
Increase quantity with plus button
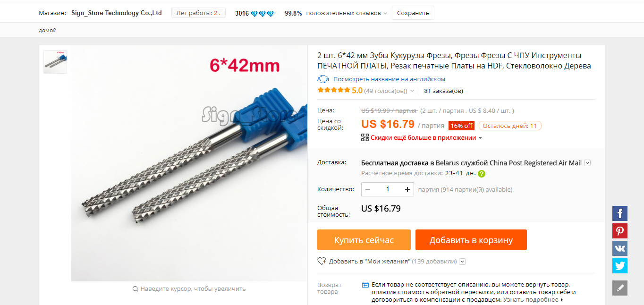coord(407,189)
